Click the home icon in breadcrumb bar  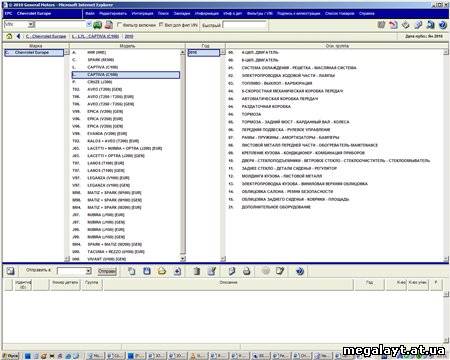(9, 36)
